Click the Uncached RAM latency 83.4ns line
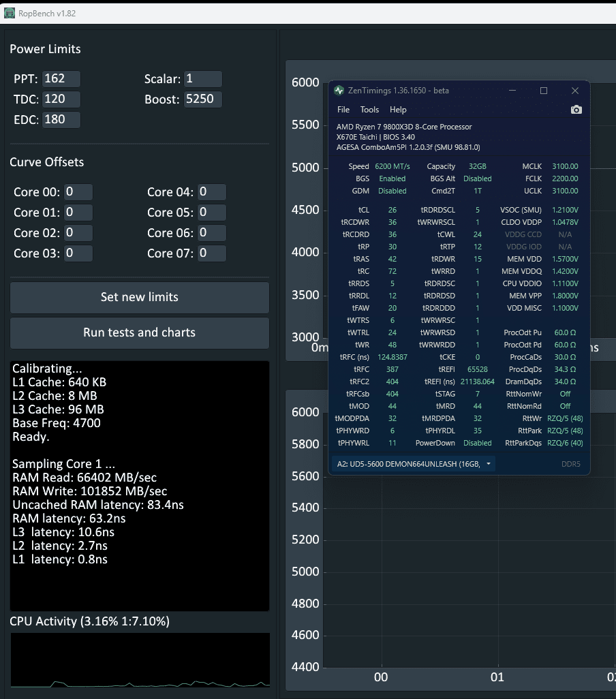This screenshot has width=616, height=699. 98,505
